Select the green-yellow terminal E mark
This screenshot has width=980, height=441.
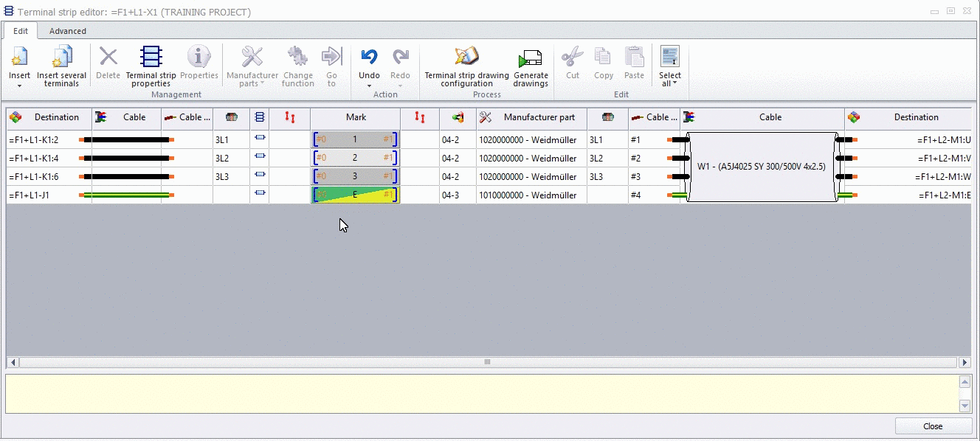pos(356,195)
